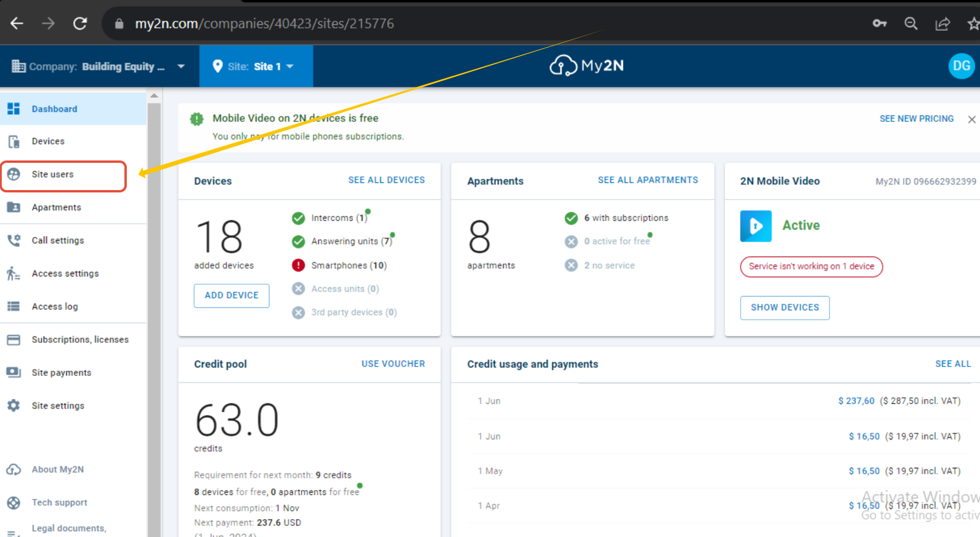
Task: Open Site payments in the sidebar
Action: pos(73,373)
